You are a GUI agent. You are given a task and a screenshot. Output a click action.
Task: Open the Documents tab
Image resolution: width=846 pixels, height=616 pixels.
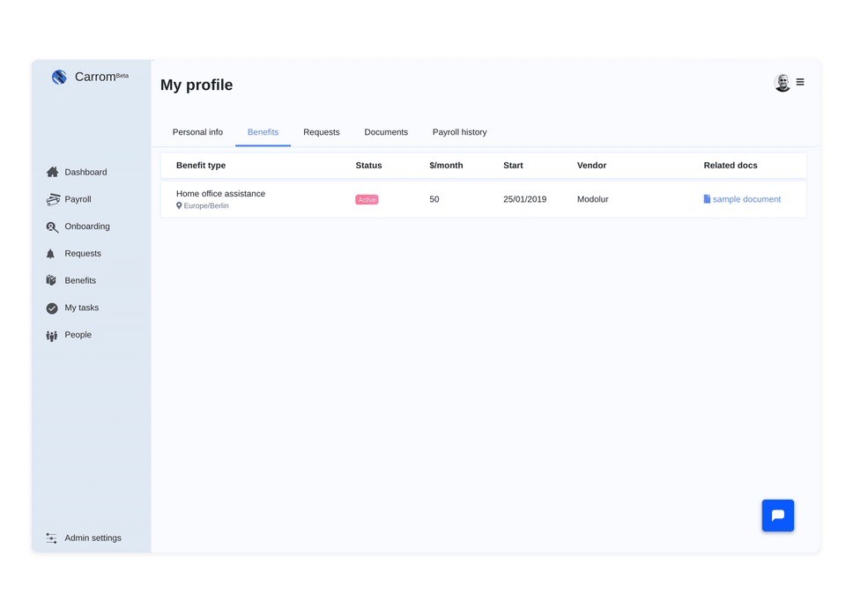tap(386, 132)
